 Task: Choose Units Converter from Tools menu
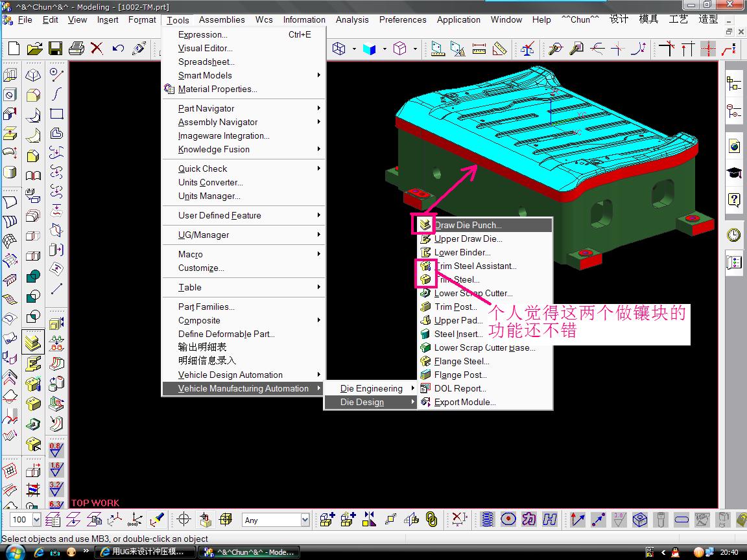click(x=244, y=182)
